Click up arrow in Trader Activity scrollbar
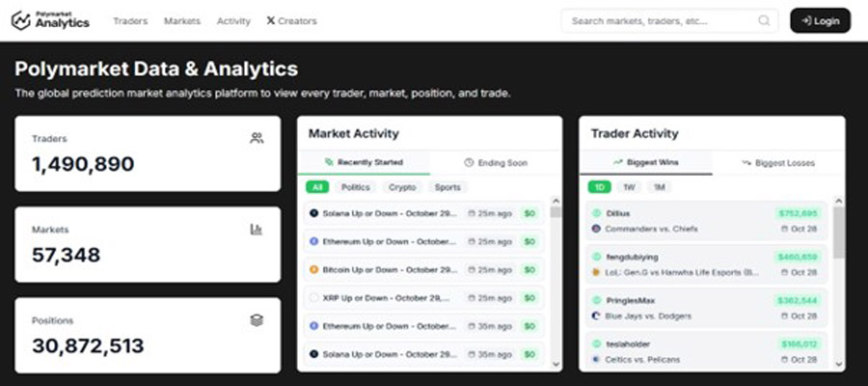The image size is (868, 386). (838, 201)
